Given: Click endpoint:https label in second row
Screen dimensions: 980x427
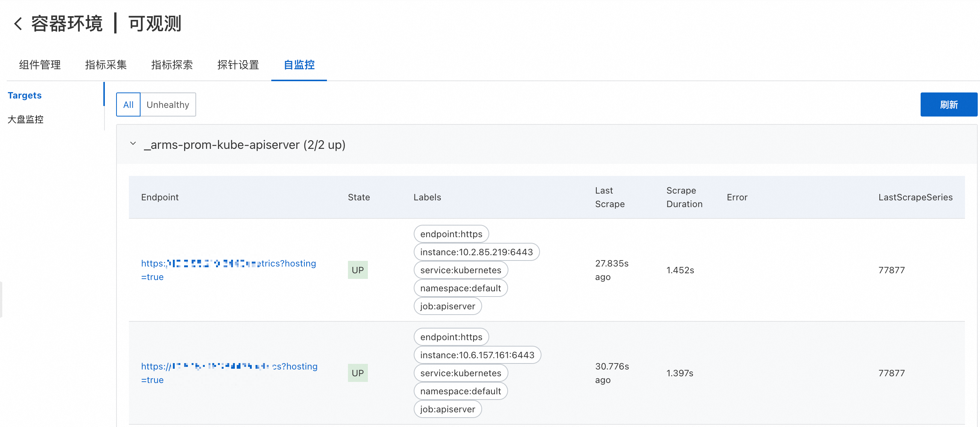Looking at the screenshot, I should (451, 337).
